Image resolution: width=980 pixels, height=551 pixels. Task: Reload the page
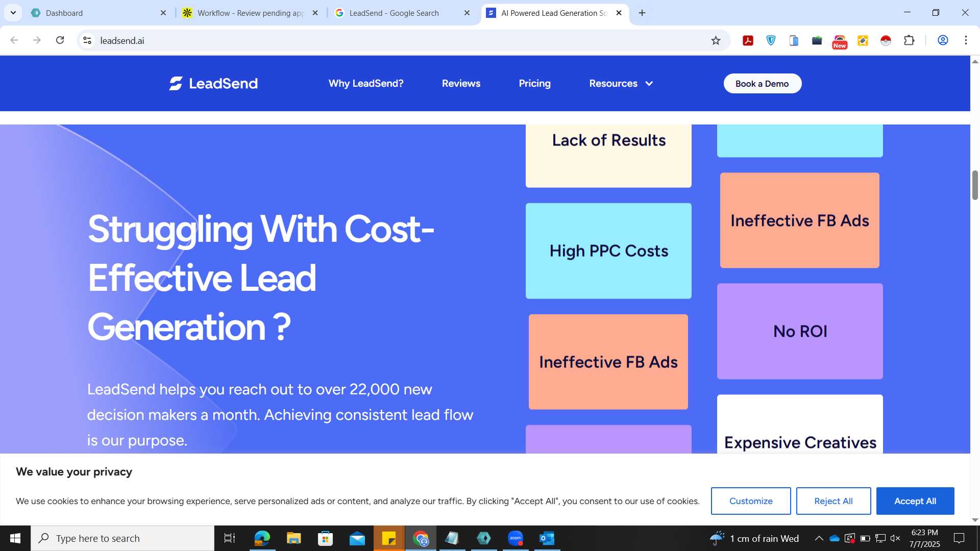coord(60,40)
